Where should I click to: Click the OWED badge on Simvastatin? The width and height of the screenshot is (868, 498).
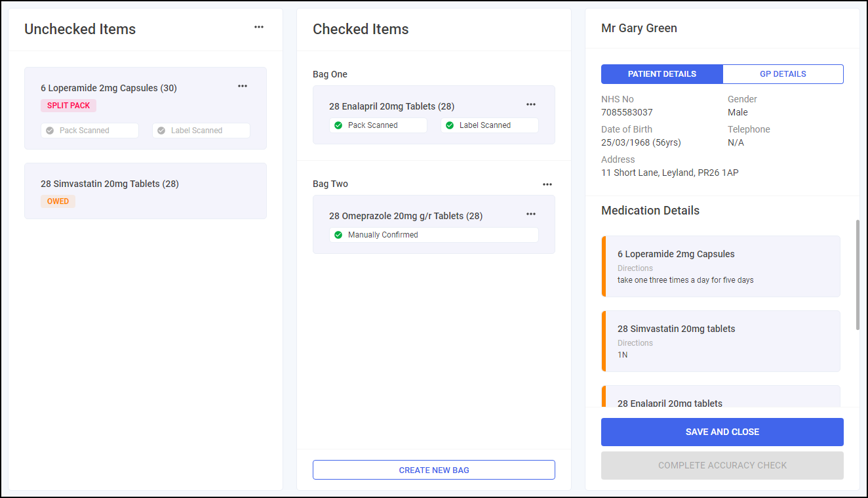click(58, 201)
